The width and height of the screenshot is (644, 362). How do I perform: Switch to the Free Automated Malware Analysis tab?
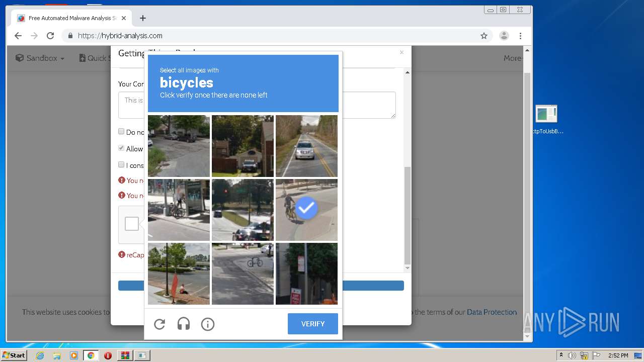coord(71,18)
